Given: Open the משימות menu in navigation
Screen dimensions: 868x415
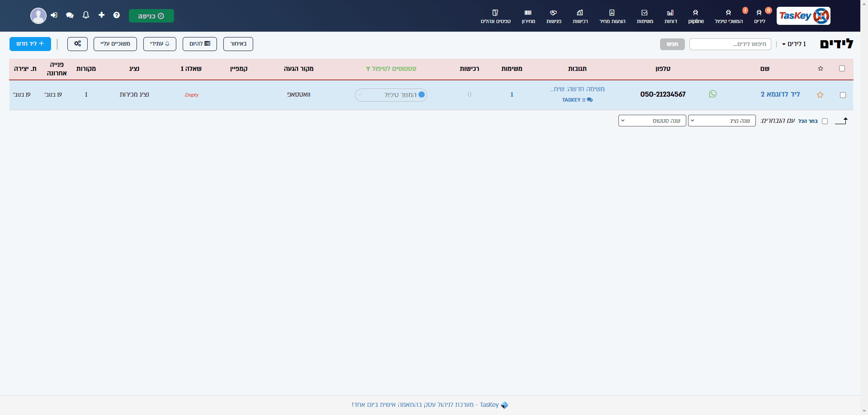Looking at the screenshot, I should click(x=645, y=17).
